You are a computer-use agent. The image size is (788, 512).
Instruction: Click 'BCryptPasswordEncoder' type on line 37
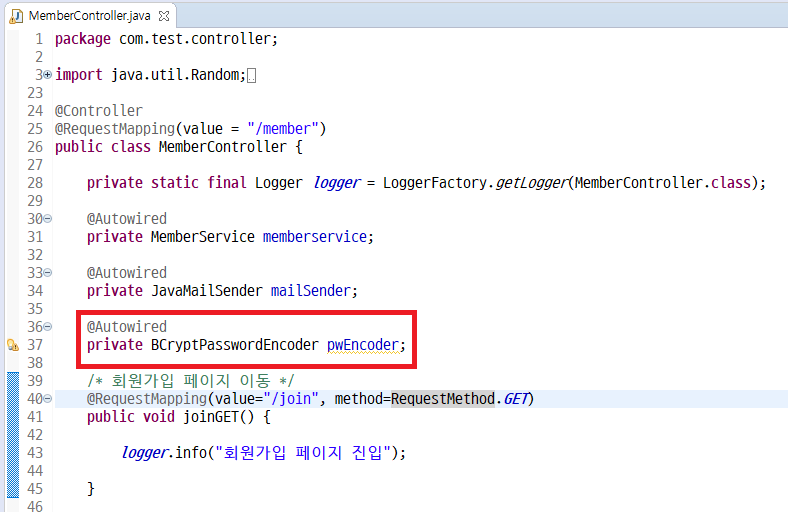click(x=235, y=345)
